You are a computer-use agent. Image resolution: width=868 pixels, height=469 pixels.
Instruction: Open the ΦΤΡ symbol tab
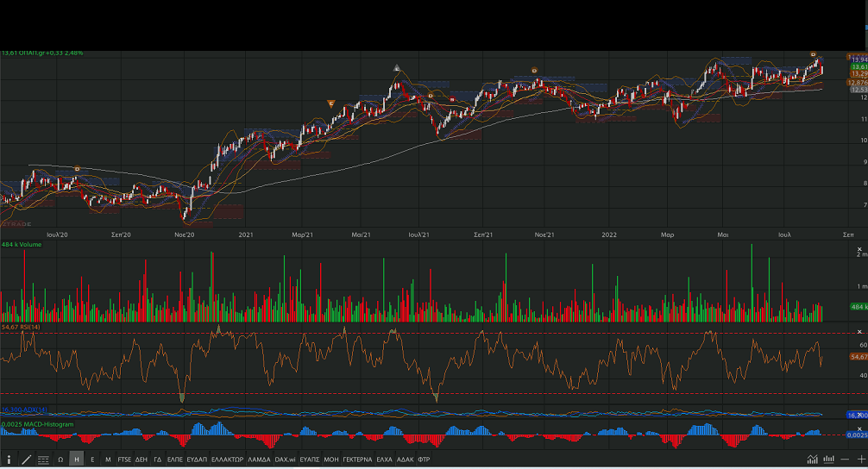pyautogui.click(x=424, y=459)
